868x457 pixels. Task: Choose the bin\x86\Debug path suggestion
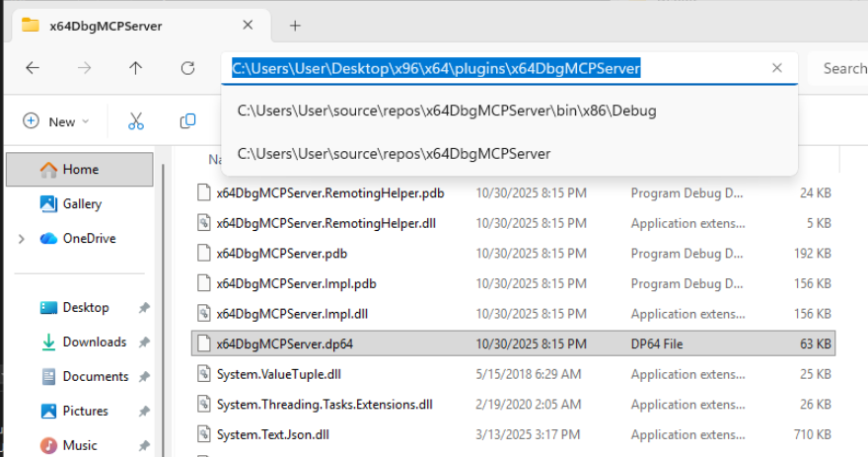509,111
